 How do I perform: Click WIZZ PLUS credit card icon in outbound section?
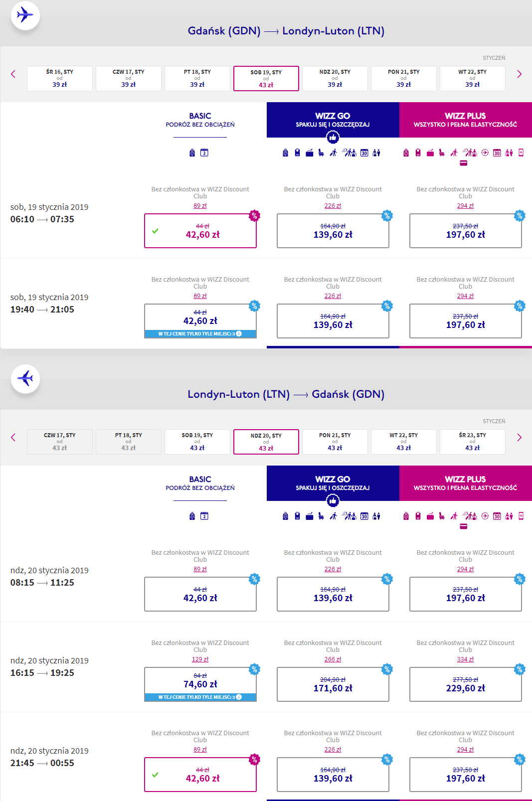click(x=463, y=163)
